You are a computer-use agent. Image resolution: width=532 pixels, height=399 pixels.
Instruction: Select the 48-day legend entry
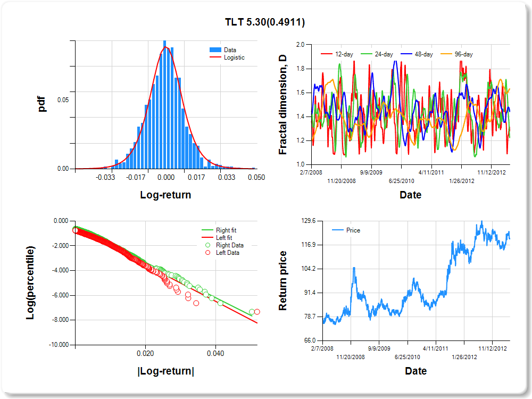coord(417,54)
